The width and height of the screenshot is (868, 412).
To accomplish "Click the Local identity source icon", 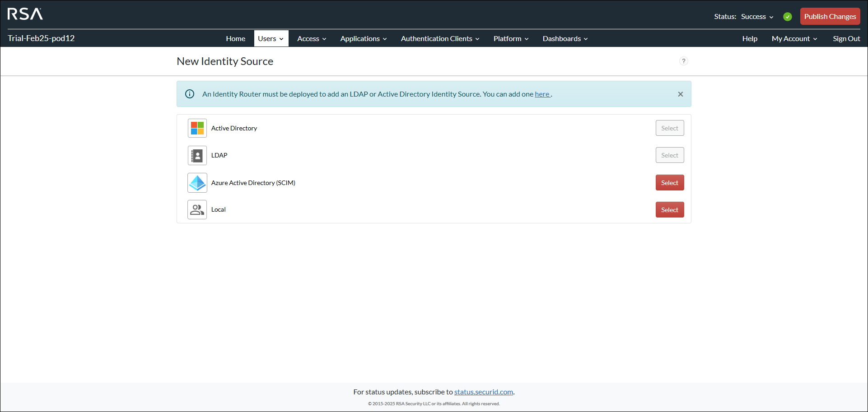I will tap(197, 209).
